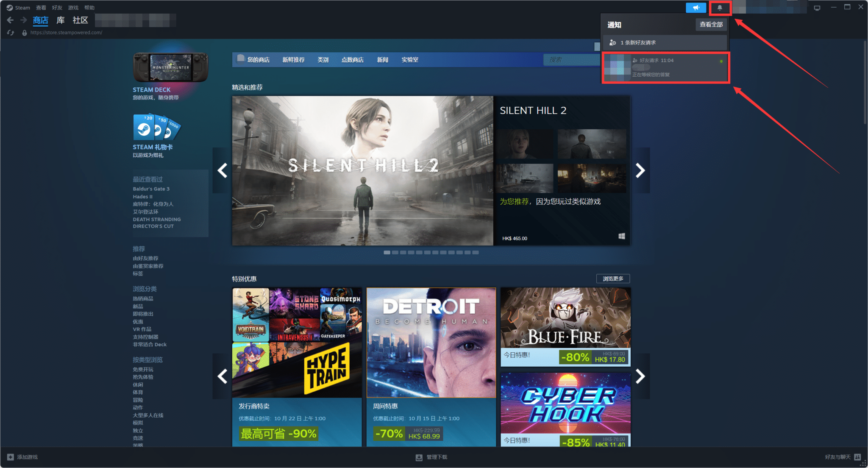Open notifications via the bell icon
Viewport: 868px width, 468px height.
click(x=720, y=7)
